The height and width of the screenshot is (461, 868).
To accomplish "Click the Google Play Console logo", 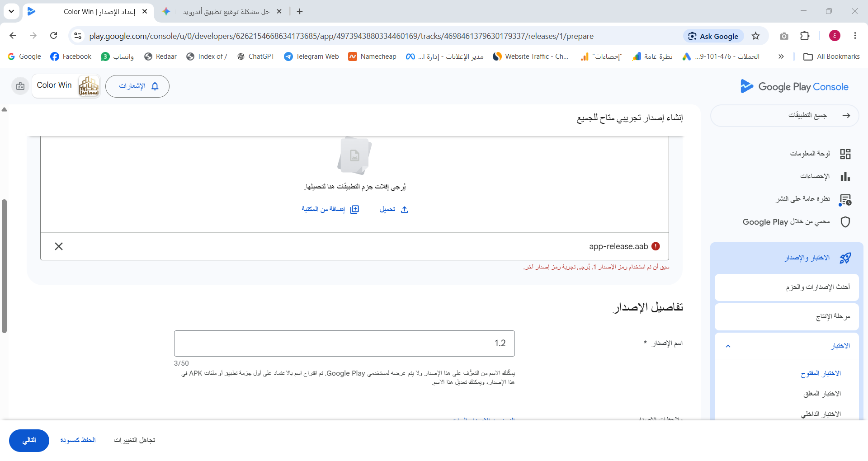I will pos(794,86).
